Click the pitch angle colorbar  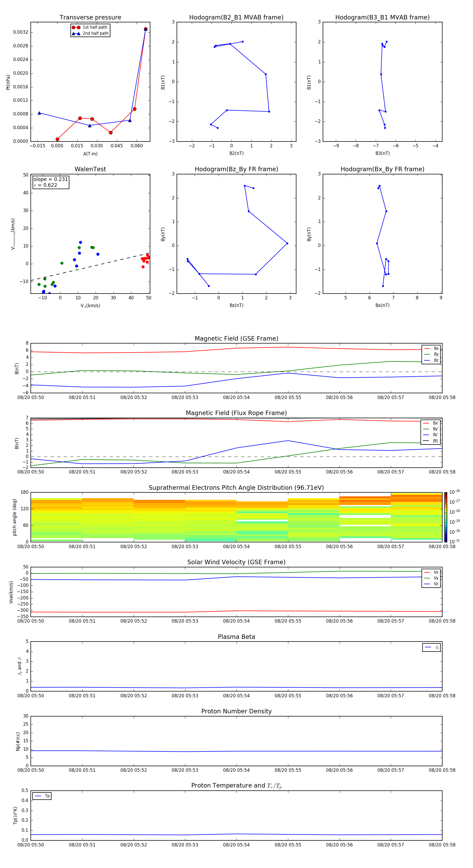[446, 517]
